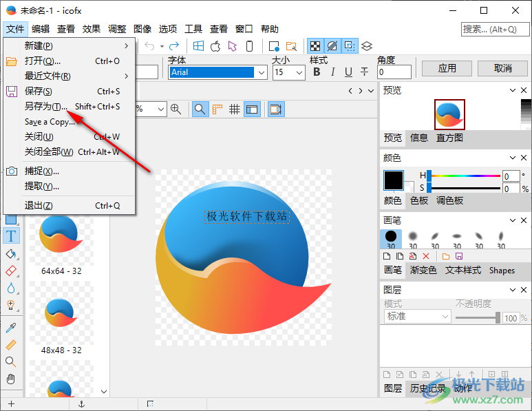Toggle the highlighted magnifier view button
This screenshot has width=532, height=411.
tap(200, 109)
